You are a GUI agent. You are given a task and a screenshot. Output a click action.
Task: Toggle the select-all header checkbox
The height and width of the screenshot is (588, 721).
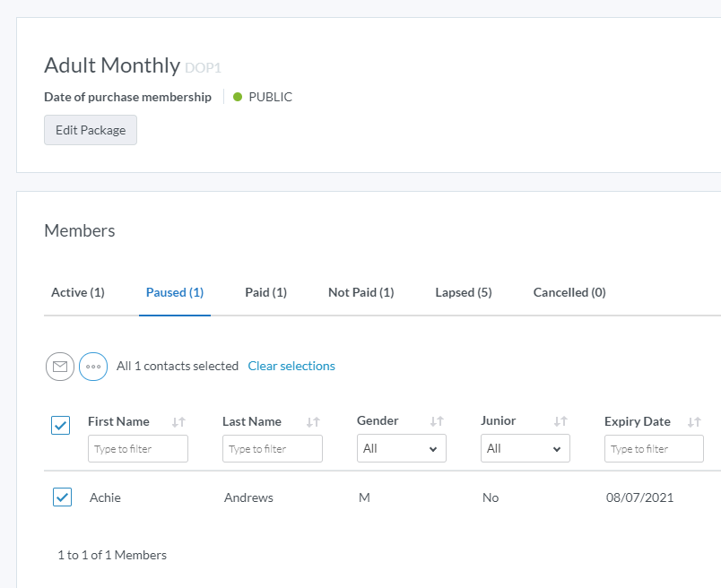pos(61,426)
